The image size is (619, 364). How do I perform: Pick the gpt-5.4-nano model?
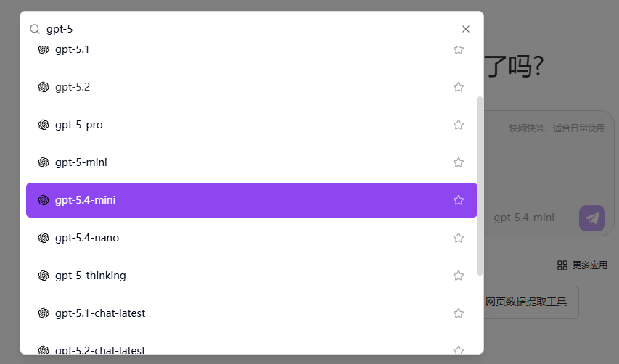coord(86,238)
